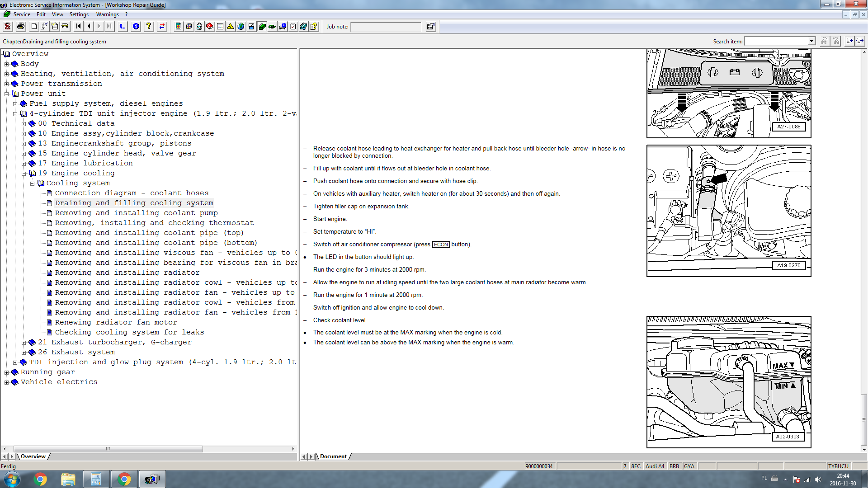The width and height of the screenshot is (868, 489).
Task: Expand the Running gear tree node
Action: point(6,372)
